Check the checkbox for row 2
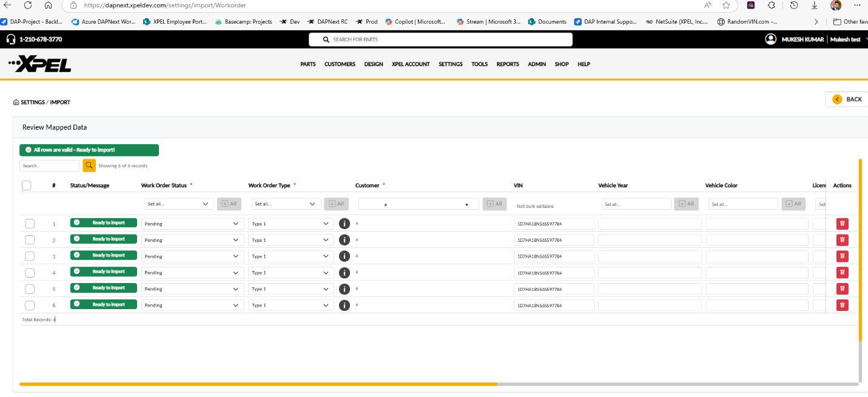868x397 pixels. coord(30,240)
